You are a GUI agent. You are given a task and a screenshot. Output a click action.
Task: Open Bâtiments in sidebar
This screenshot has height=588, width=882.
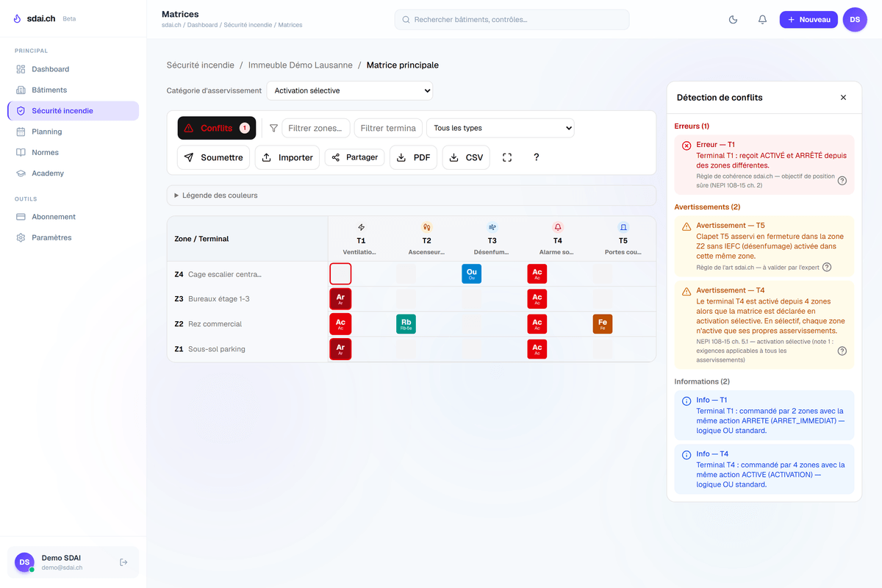[x=73, y=90]
